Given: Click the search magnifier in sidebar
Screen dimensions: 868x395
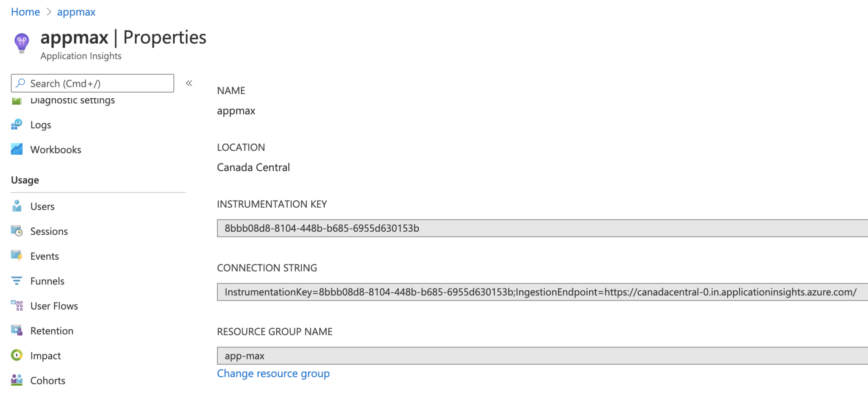Looking at the screenshot, I should coord(20,83).
